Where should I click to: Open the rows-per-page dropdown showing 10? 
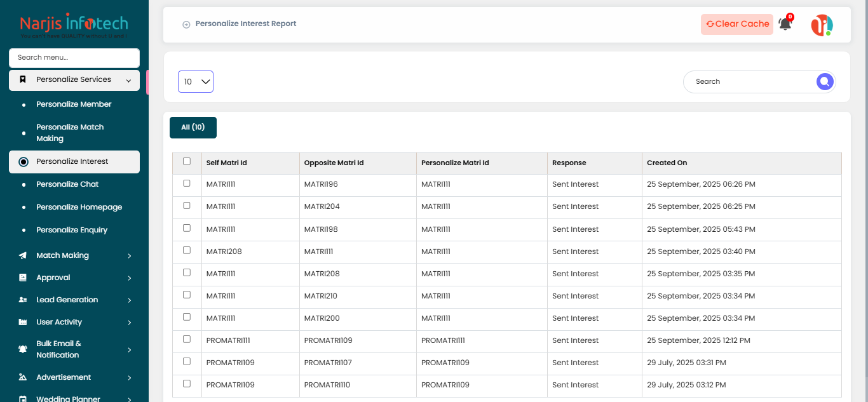pyautogui.click(x=196, y=81)
